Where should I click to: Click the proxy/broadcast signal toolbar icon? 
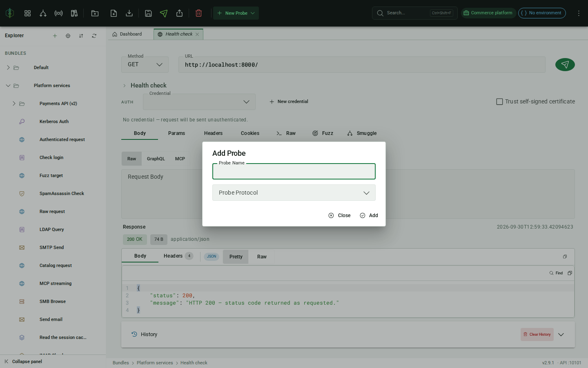click(58, 13)
